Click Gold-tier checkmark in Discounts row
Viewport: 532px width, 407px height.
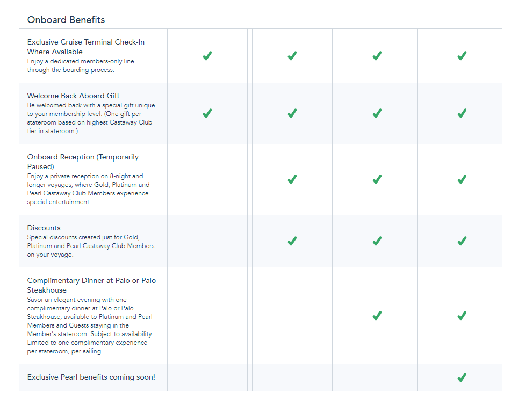(292, 241)
